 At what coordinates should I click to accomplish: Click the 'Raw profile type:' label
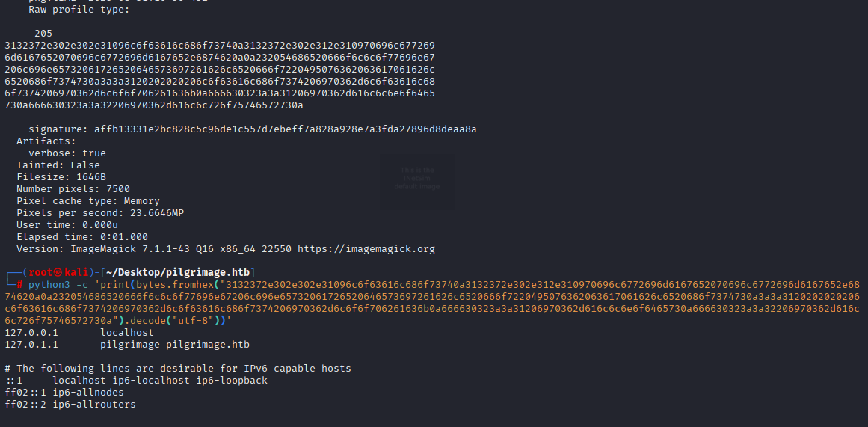79,10
